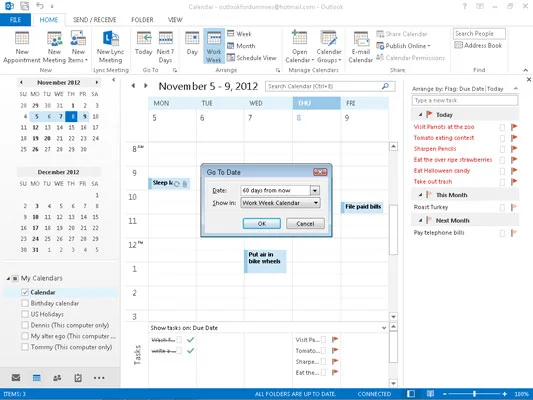This screenshot has width=533, height=400.
Task: Click OK in Go To Date dialog
Action: click(262, 224)
